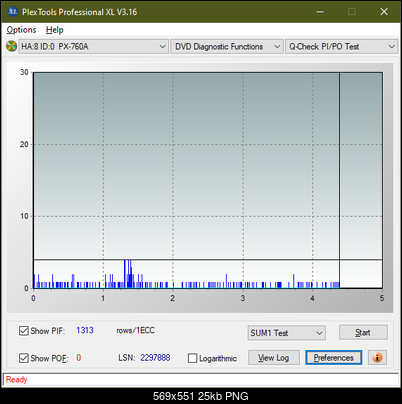Open the Options menu
The image size is (402, 404).
(x=21, y=30)
